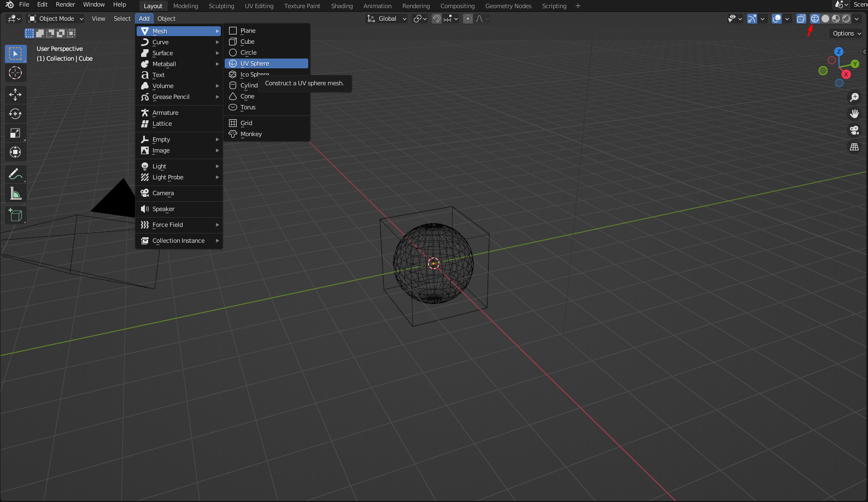Set selection mode to extend
Screen dimensions: 868x502
(x=40, y=33)
